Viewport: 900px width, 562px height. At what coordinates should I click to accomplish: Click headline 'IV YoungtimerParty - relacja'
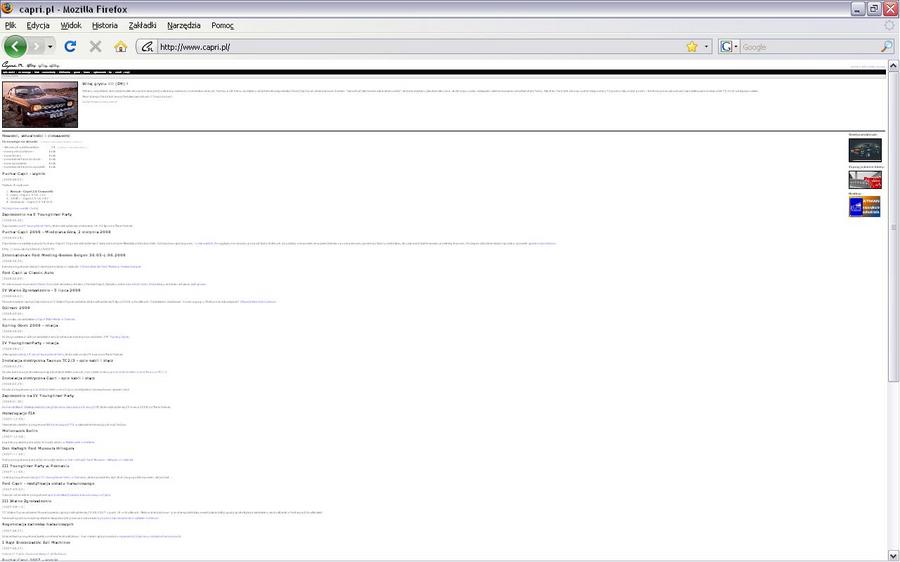coord(30,343)
